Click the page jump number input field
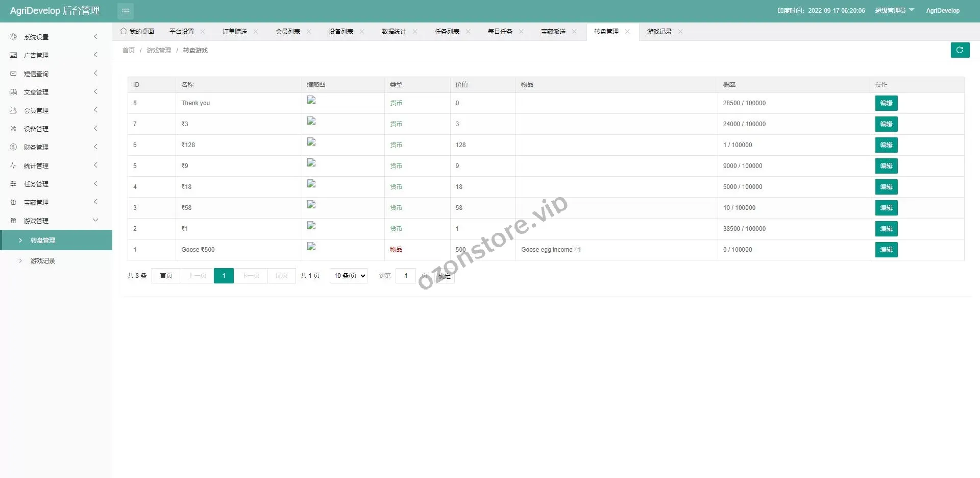The width and height of the screenshot is (980, 478). click(x=406, y=276)
